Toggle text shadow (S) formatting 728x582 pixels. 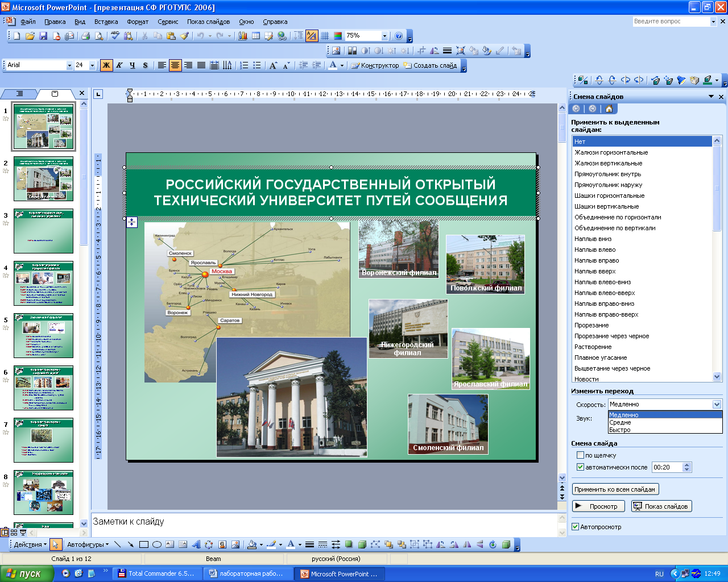(x=146, y=65)
